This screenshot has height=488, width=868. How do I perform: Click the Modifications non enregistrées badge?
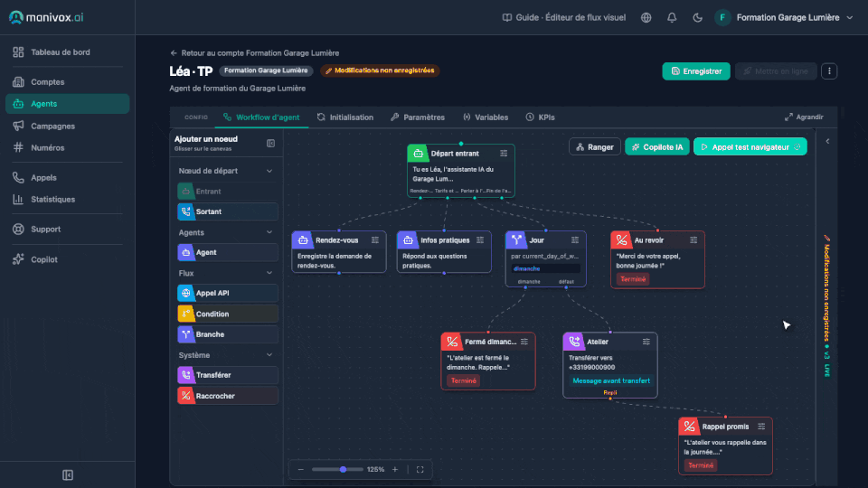tap(380, 70)
